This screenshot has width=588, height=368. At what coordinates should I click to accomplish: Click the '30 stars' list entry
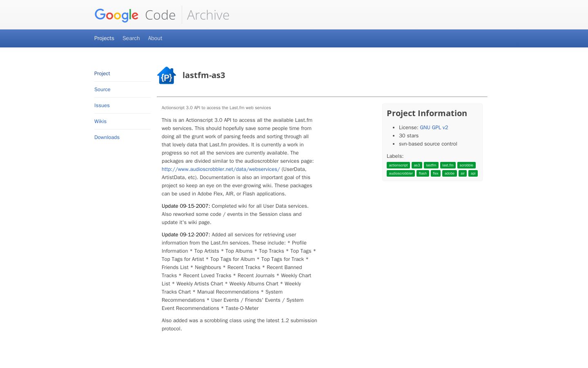pos(409,136)
